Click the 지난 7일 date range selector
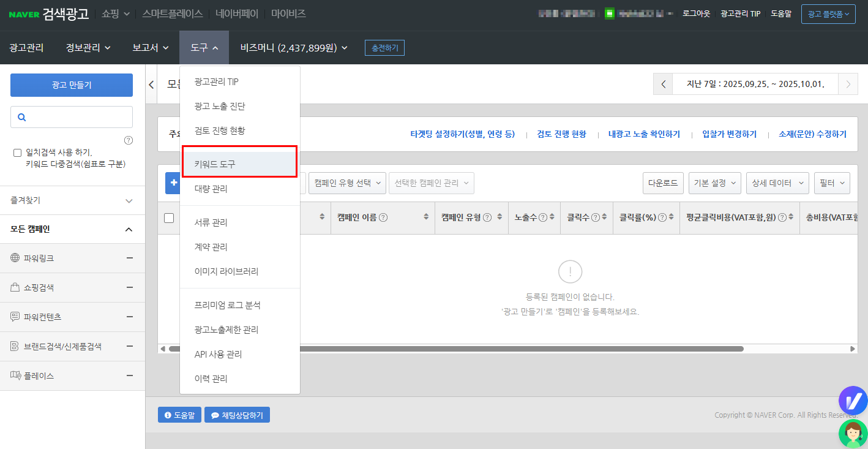 [755, 84]
